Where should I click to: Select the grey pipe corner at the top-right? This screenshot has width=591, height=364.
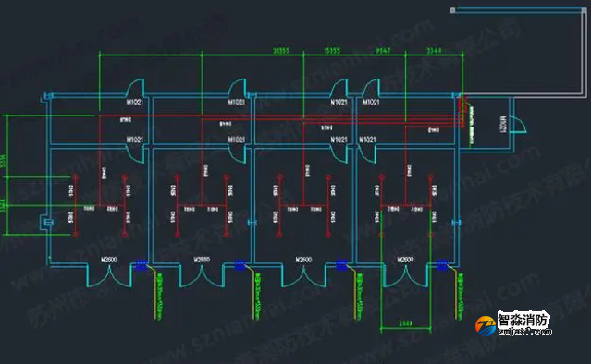point(585,10)
